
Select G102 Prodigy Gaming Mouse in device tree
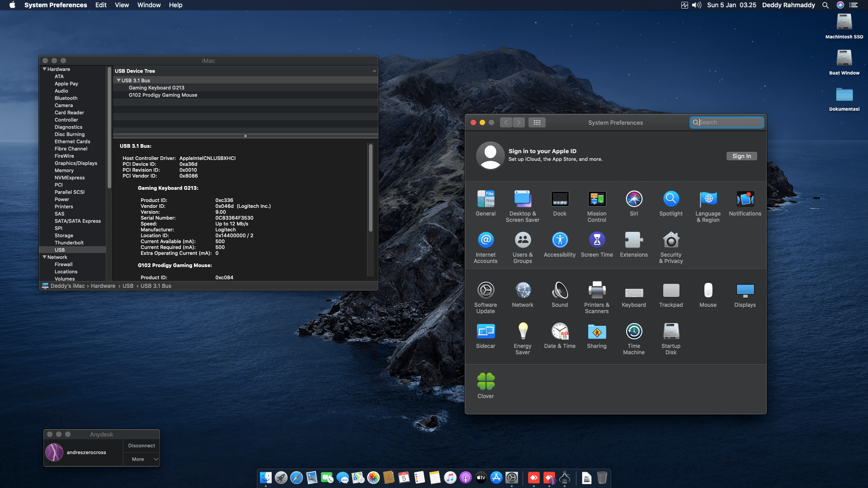click(163, 95)
